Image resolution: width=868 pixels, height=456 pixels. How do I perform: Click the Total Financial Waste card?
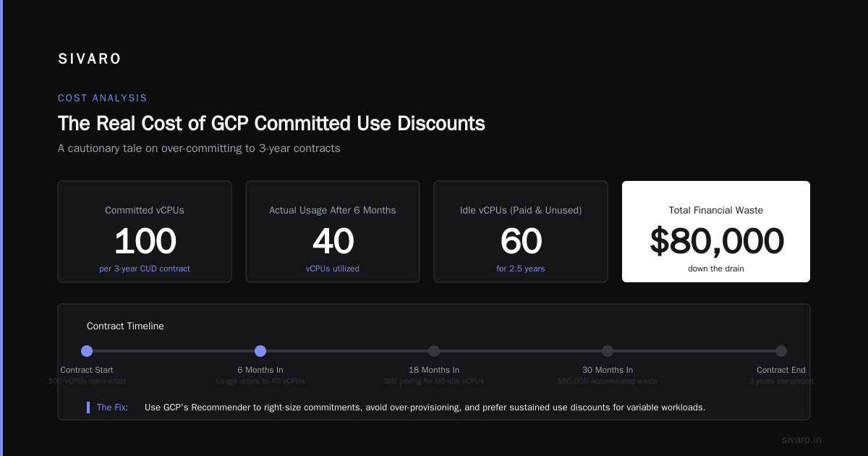tap(716, 232)
